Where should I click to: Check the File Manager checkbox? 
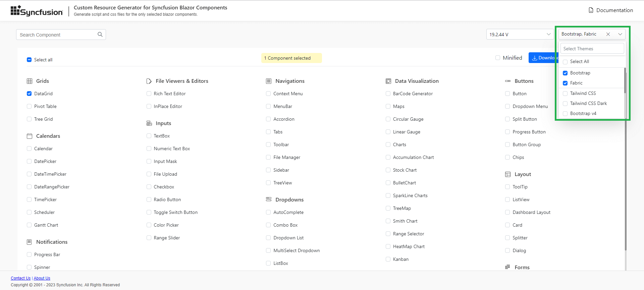click(x=268, y=157)
